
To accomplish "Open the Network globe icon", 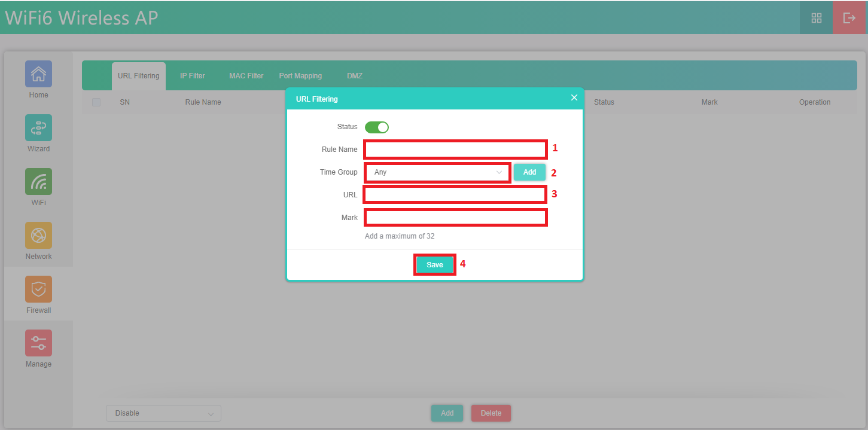I will (38, 236).
